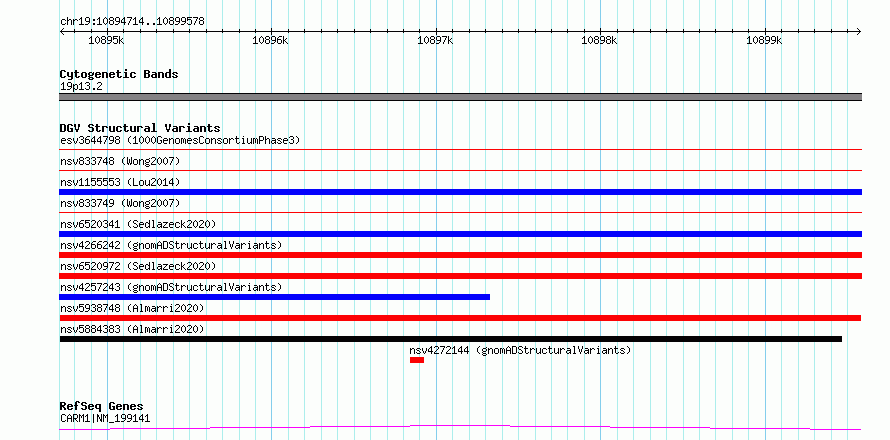
Task: Click the 10896k ruler tick label
Action: click(270, 40)
